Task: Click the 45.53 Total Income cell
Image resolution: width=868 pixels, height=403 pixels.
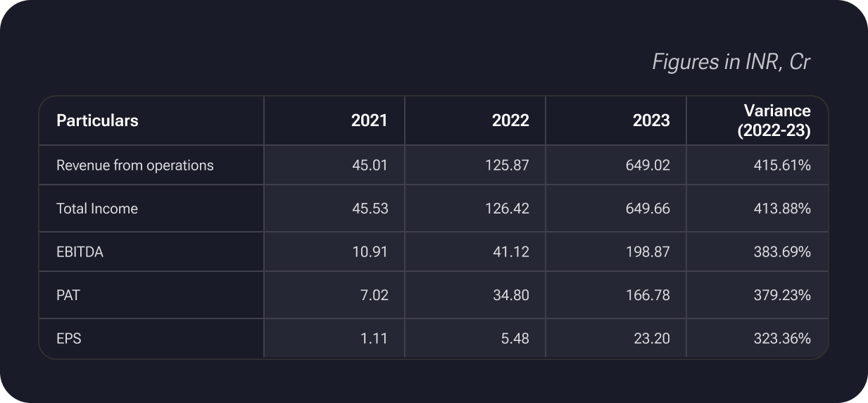Action: tap(370, 209)
